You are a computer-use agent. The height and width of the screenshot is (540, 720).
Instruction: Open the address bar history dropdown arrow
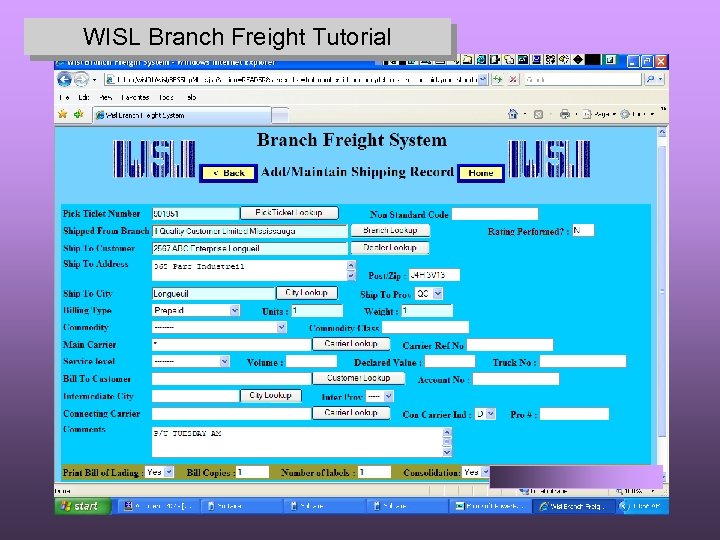click(483, 79)
